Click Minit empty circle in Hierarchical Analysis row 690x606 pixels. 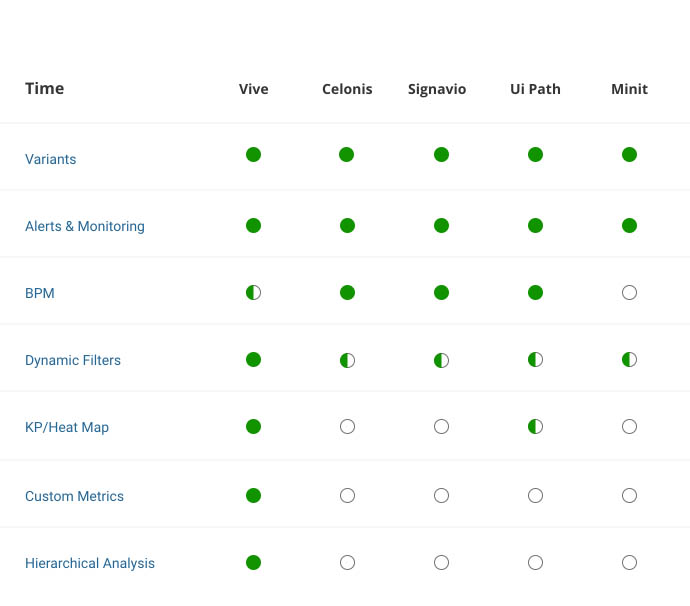pyautogui.click(x=629, y=562)
